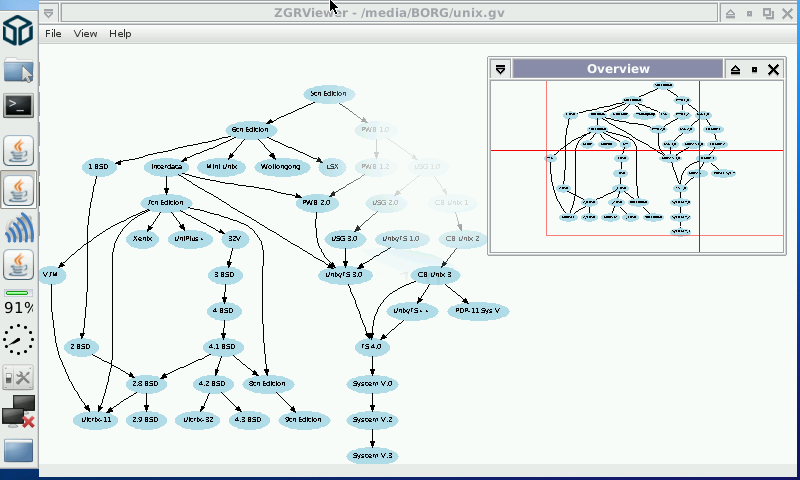Open the wrench and screwdriver settings icon
Image resolution: width=800 pixels, height=480 pixels.
(18, 378)
